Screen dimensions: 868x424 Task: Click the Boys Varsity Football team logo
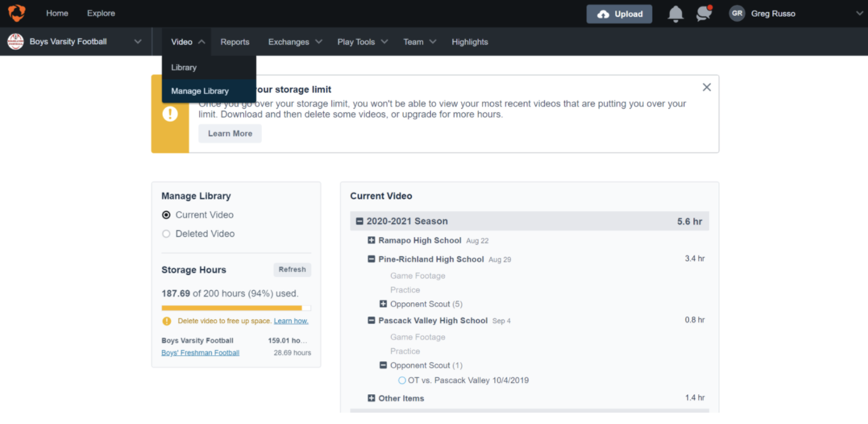(x=15, y=42)
